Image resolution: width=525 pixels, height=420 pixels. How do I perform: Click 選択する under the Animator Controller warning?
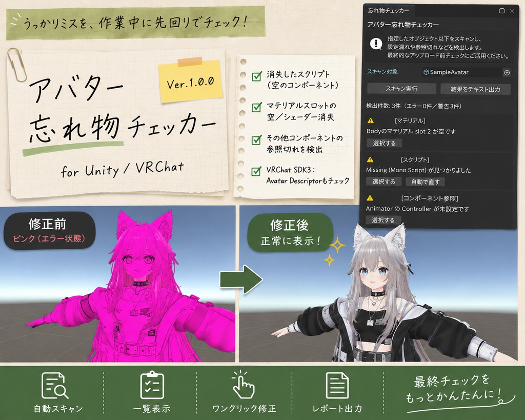[383, 220]
